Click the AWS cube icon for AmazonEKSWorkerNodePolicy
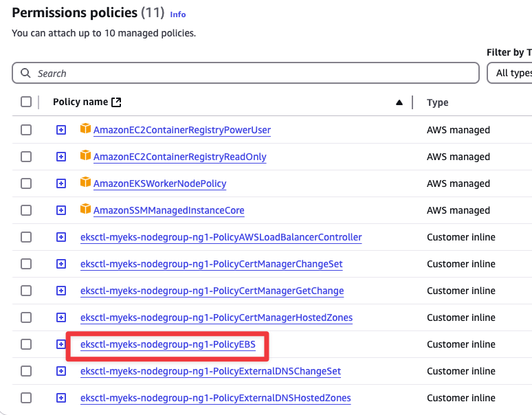This screenshot has height=415, width=532. coord(85,181)
